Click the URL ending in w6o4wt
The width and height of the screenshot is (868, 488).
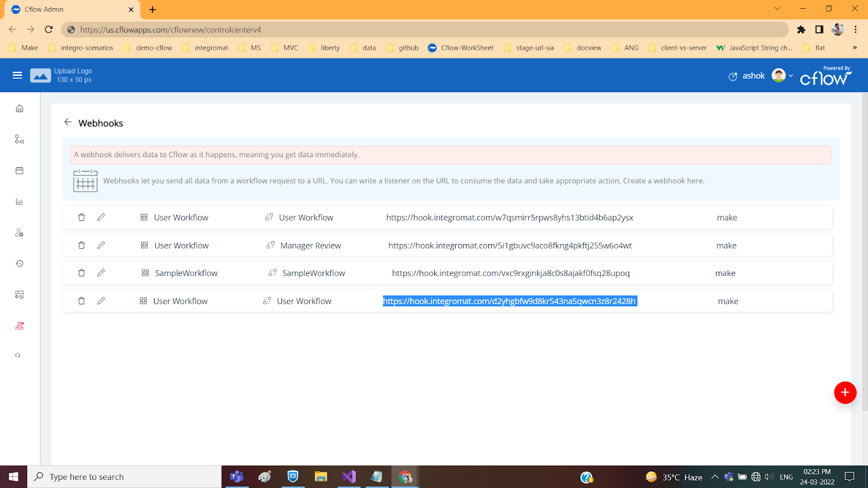[510, 246]
